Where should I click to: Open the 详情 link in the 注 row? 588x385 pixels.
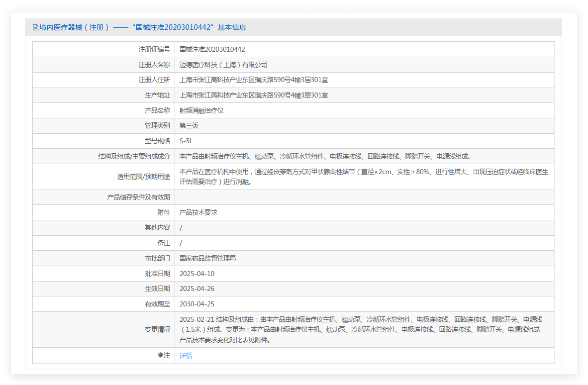point(186,355)
